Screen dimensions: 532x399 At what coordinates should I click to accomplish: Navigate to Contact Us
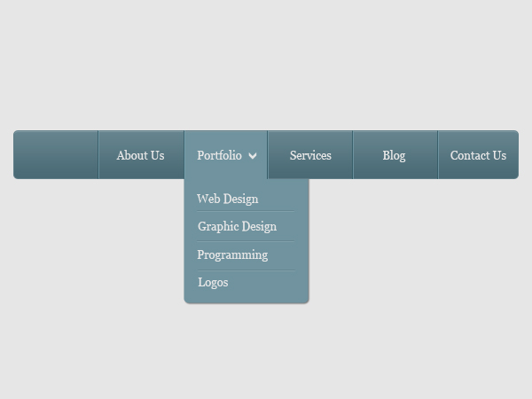(479, 154)
